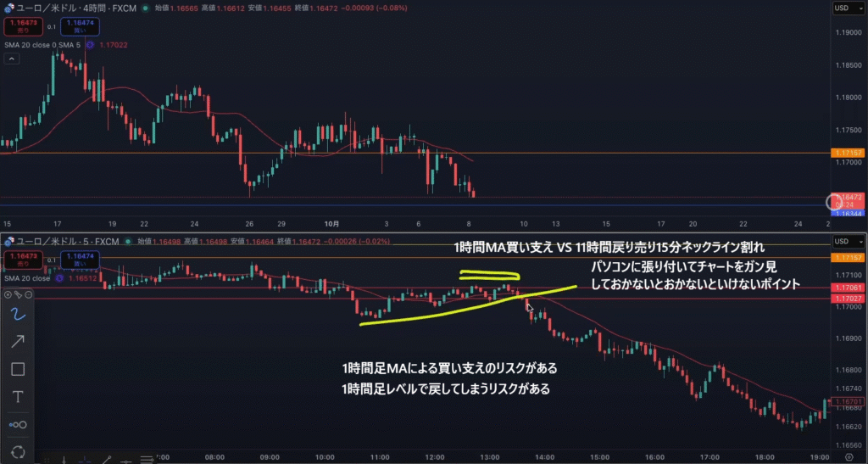
Task: Select the arrow annotation tool
Action: tap(18, 341)
